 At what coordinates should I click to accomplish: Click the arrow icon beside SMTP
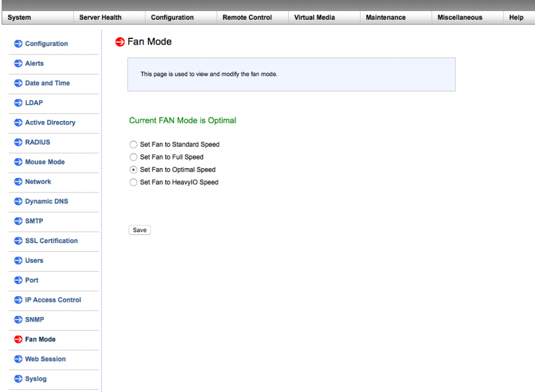pyautogui.click(x=18, y=222)
